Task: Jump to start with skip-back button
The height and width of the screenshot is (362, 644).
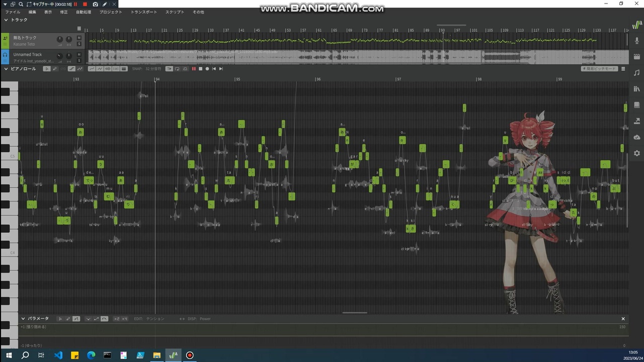Action: 214,69
